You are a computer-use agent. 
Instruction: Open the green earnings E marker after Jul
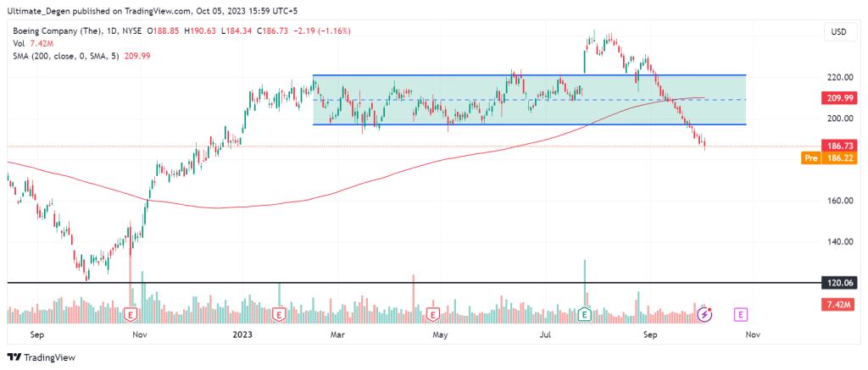[x=585, y=315]
